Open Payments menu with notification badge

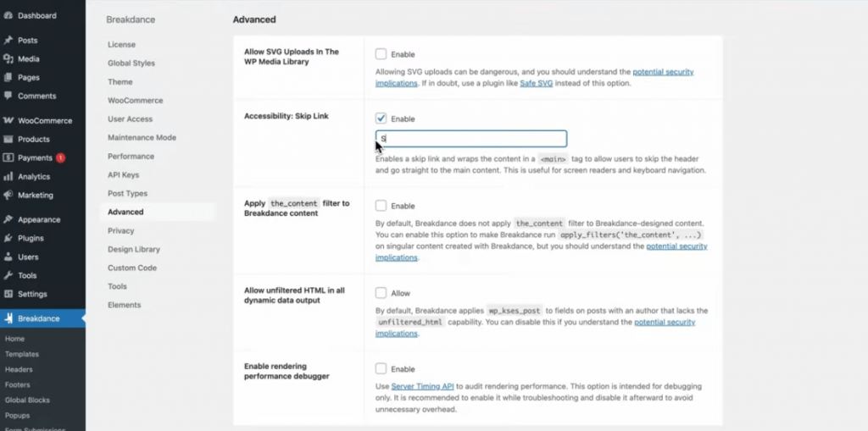[36, 158]
